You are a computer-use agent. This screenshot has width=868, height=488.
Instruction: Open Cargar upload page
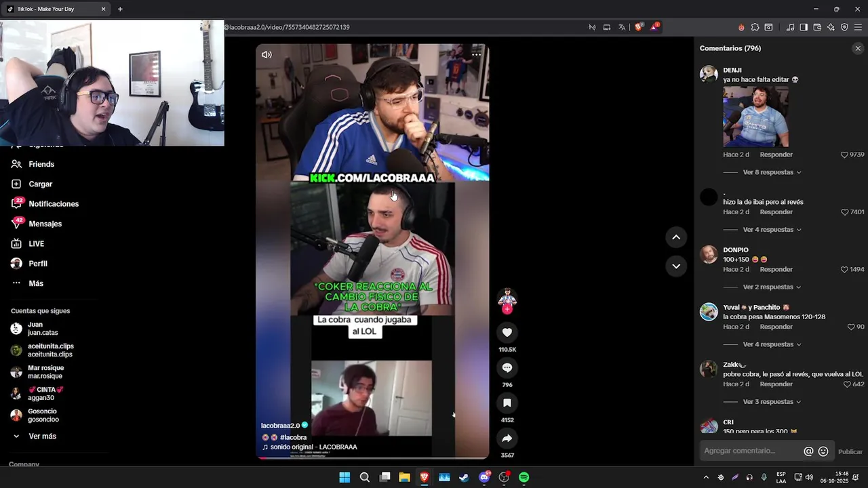(x=40, y=184)
